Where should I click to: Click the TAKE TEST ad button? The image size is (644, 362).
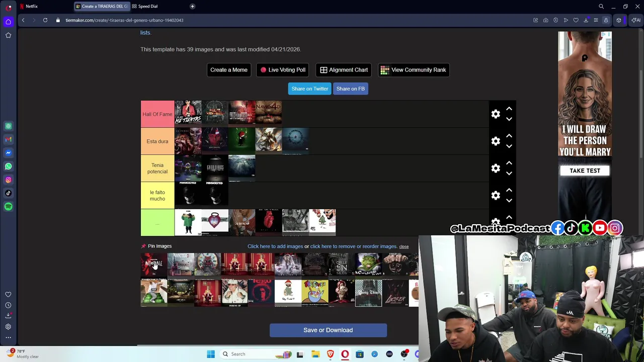pyautogui.click(x=585, y=170)
